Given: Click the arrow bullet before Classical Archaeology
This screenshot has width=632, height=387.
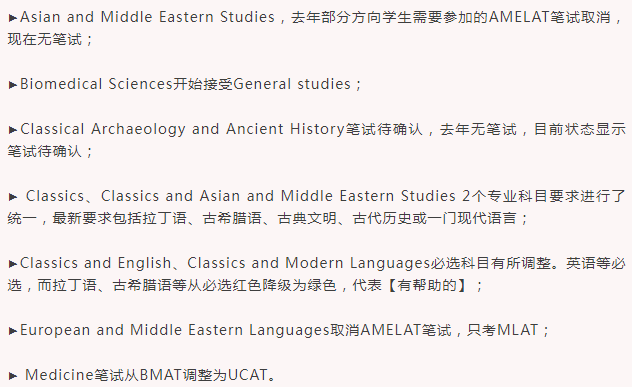Looking at the screenshot, I should (x=12, y=130).
